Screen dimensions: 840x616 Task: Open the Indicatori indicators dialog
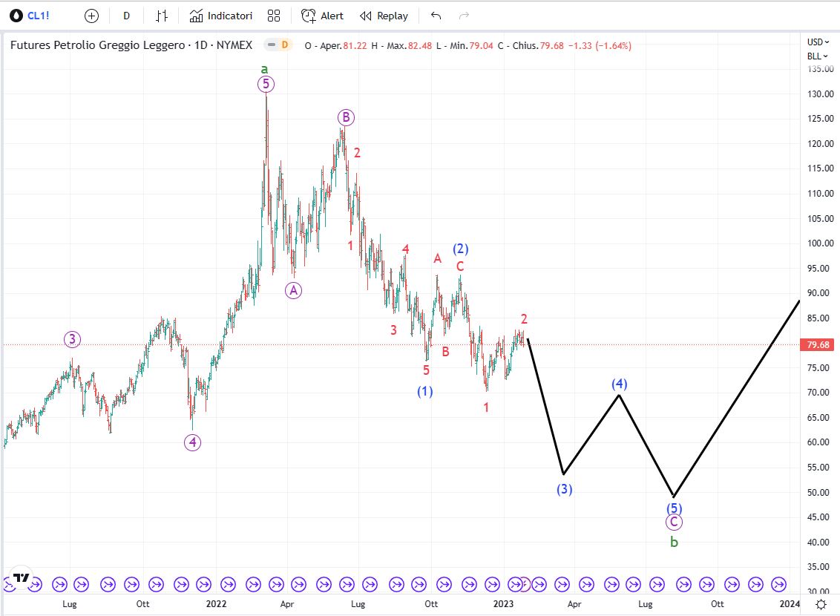point(220,16)
